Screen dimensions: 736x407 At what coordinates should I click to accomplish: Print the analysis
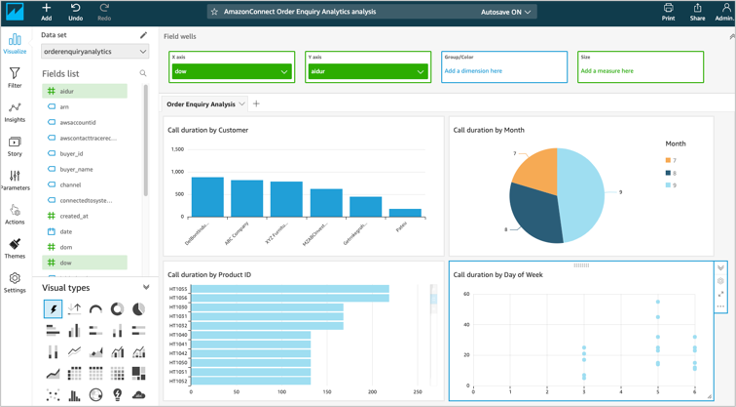[x=668, y=12]
